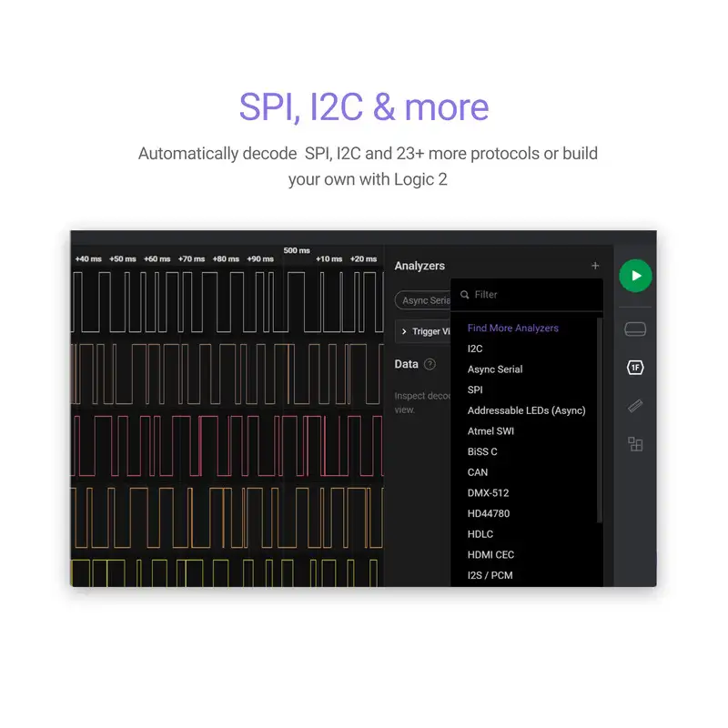
Task: Click the pink waveform channel trace
Action: pos(227,446)
